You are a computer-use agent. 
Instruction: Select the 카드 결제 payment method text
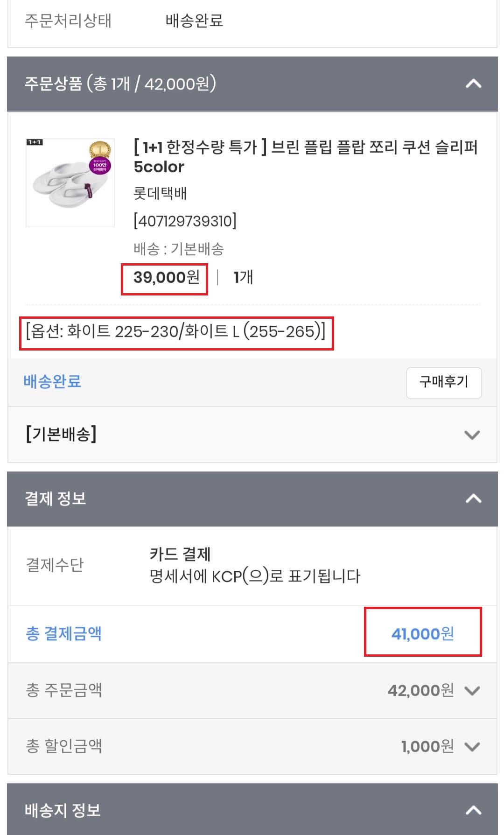tap(180, 554)
